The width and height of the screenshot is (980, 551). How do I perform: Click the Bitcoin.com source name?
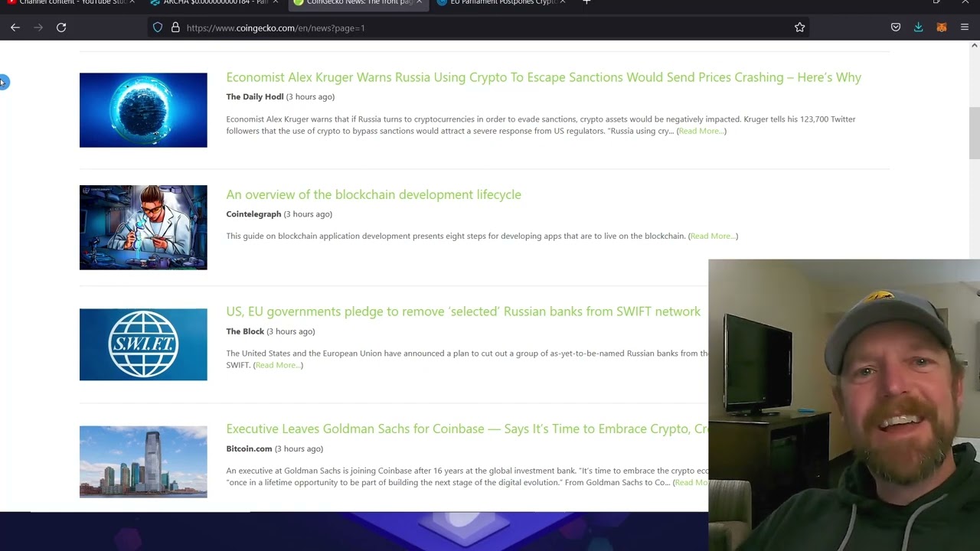(249, 448)
